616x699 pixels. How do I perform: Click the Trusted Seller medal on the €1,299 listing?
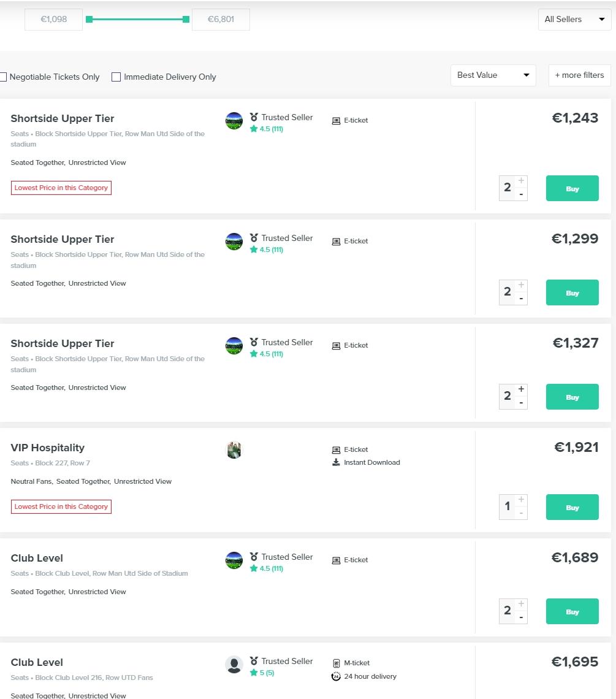(254, 238)
